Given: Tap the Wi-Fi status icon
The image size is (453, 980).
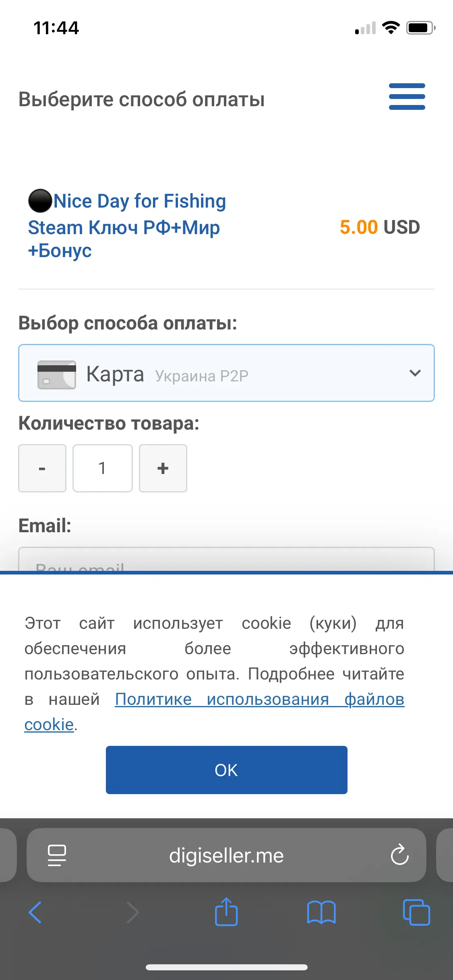Looking at the screenshot, I should pyautogui.click(x=391, y=28).
